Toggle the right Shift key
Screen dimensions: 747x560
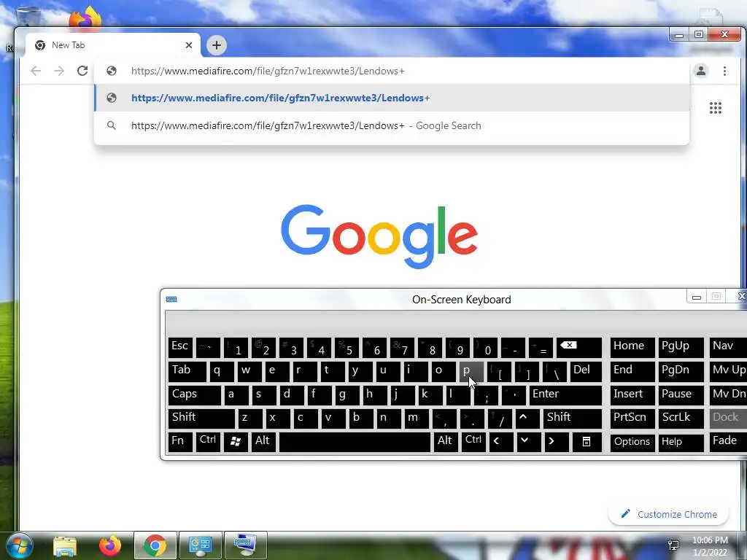tap(572, 418)
